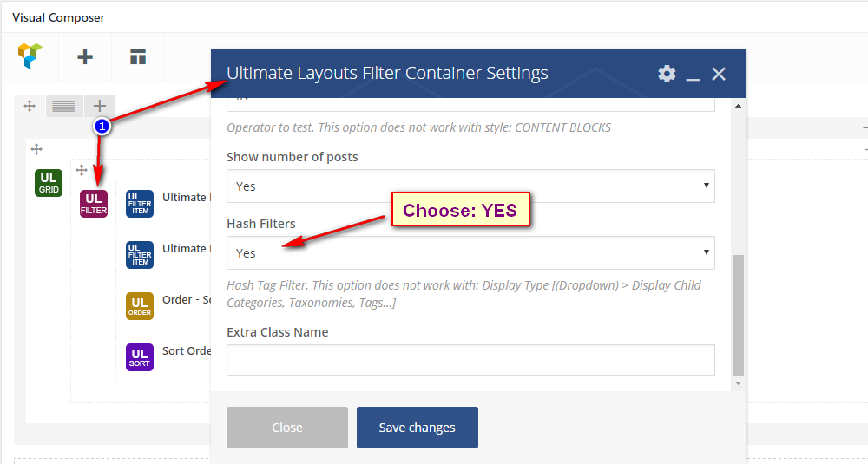Viewport: 868px width, 464px height.
Task: Click the Extra Class Name input field
Action: click(x=470, y=360)
